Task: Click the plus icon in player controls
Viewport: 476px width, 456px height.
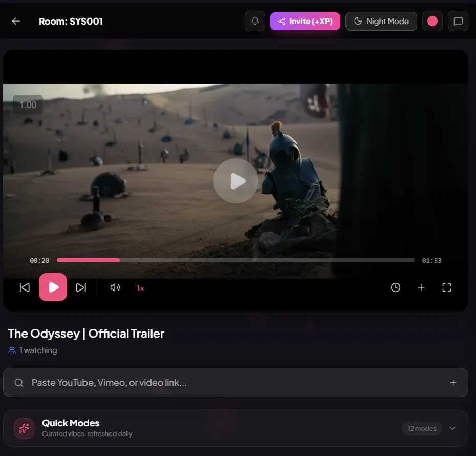Action: (x=421, y=287)
